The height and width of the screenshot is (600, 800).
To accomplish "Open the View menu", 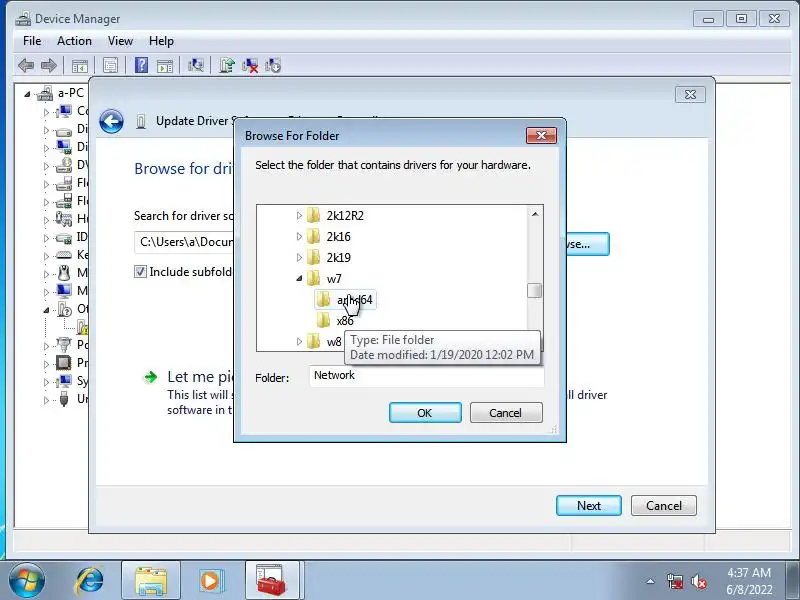I will tap(120, 41).
